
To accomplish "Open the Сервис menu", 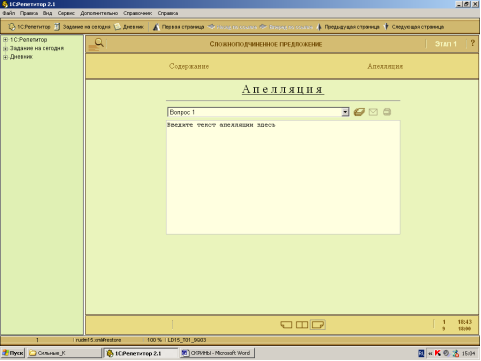I will tap(66, 13).
